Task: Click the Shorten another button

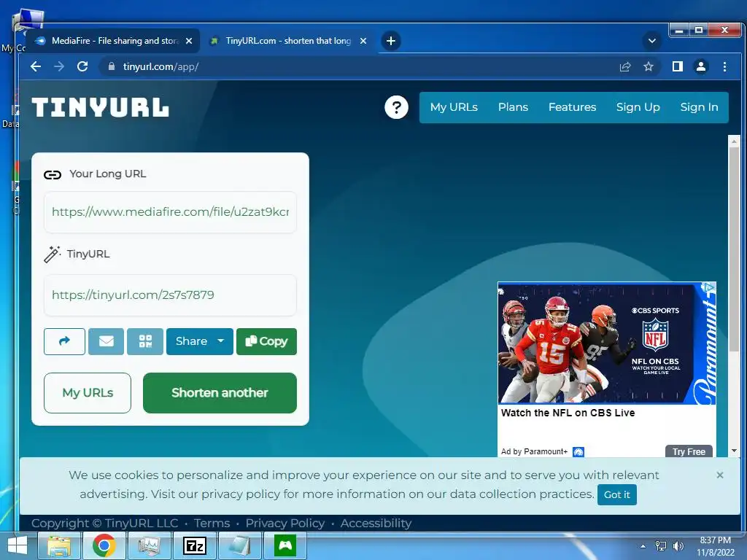Action: pos(220,393)
